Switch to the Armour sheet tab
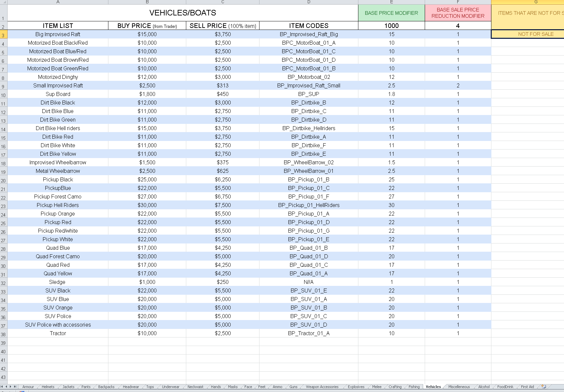 point(28,387)
